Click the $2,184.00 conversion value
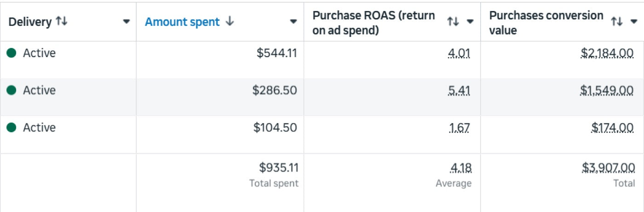Image resolution: width=644 pixels, height=212 pixels. (607, 53)
